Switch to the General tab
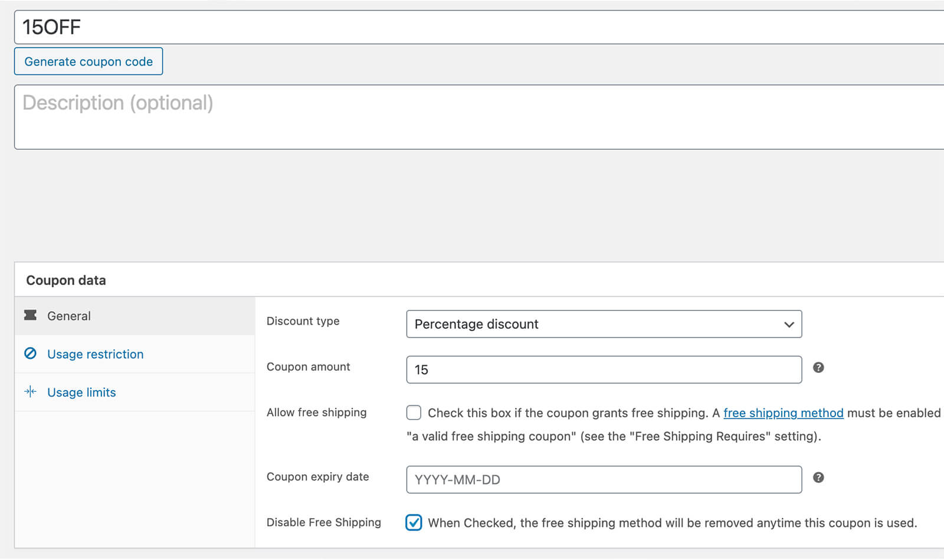 point(69,316)
